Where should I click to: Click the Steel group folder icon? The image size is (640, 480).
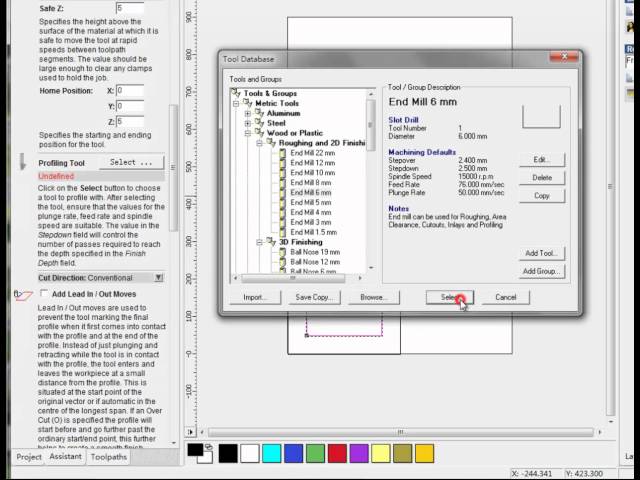click(259, 122)
